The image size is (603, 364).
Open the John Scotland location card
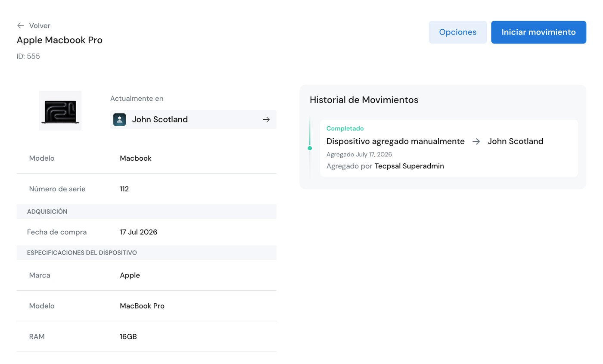click(193, 120)
